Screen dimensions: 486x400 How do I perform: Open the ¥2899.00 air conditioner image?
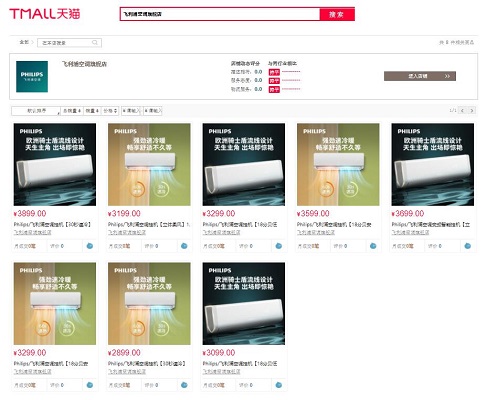(x=149, y=303)
